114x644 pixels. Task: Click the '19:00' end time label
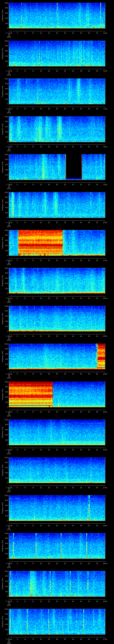point(105,184)
